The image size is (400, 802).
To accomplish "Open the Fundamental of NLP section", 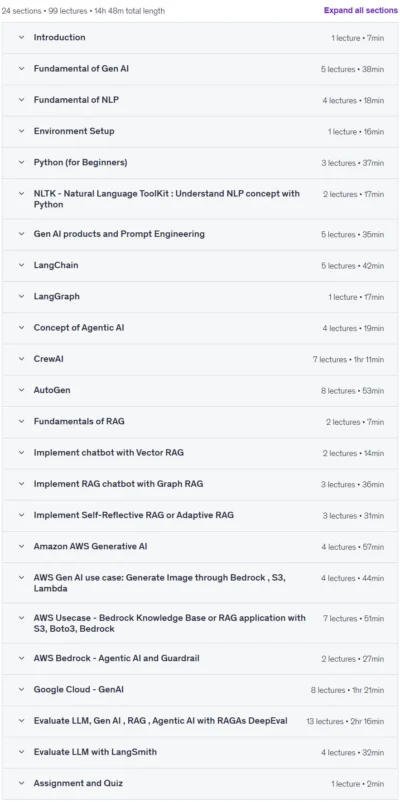I will [x=200, y=100].
